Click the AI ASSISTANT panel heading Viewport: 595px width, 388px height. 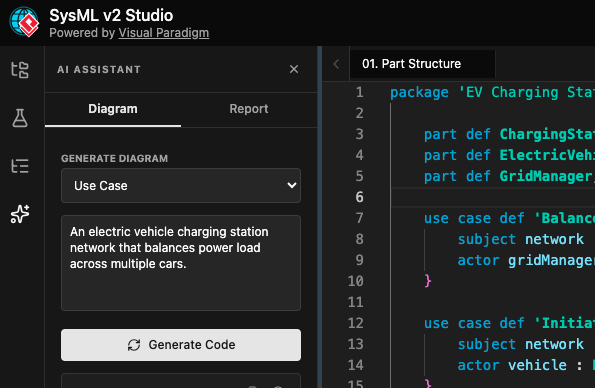(x=99, y=69)
